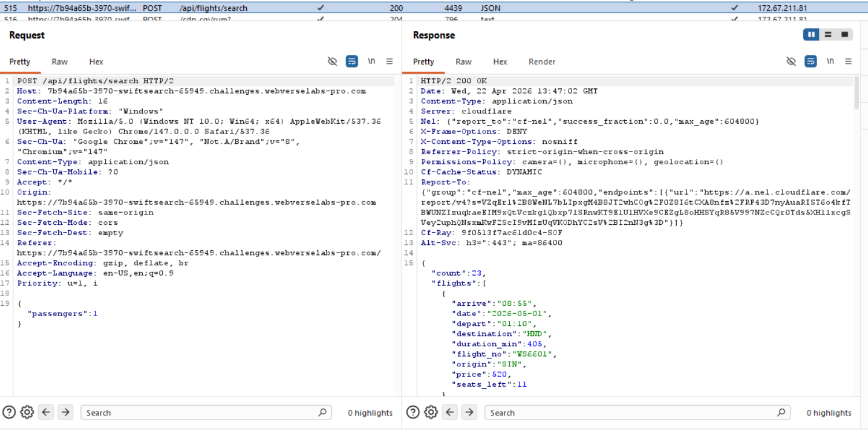Open search settings gear under Response
The height and width of the screenshot is (430, 868).
[x=431, y=412]
